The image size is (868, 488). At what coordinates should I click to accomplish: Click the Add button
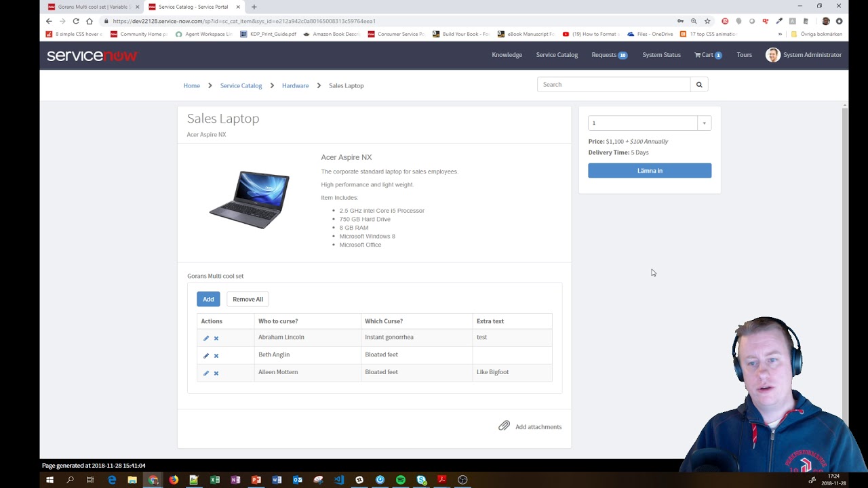(208, 299)
